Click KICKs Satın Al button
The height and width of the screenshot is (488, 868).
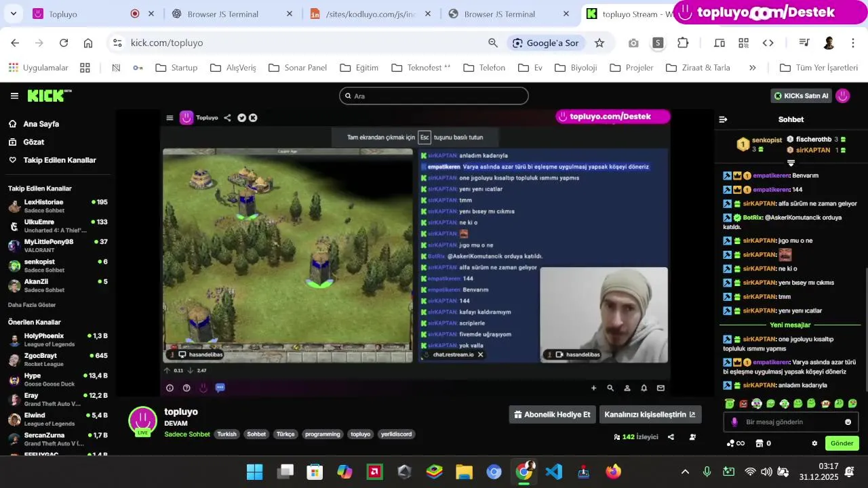pyautogui.click(x=802, y=96)
